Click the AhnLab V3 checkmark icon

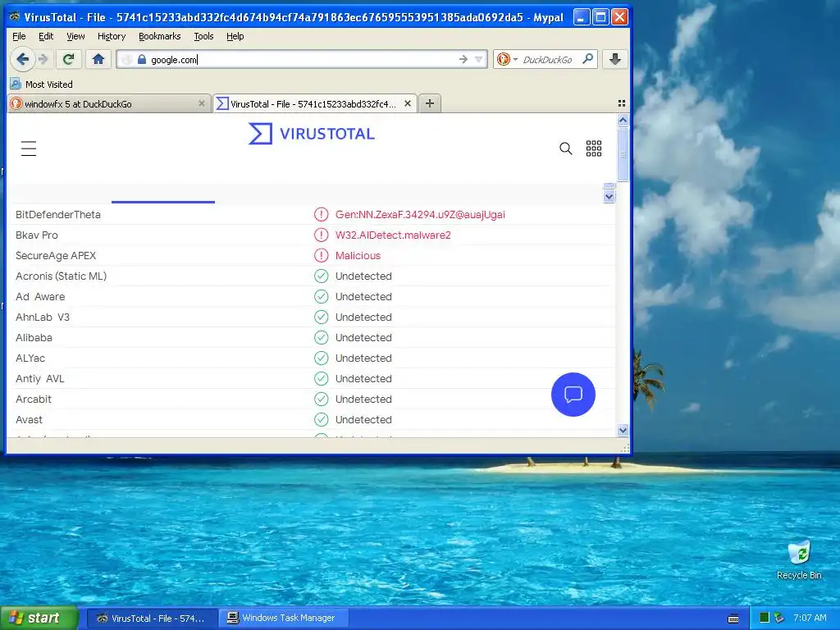[x=321, y=317]
